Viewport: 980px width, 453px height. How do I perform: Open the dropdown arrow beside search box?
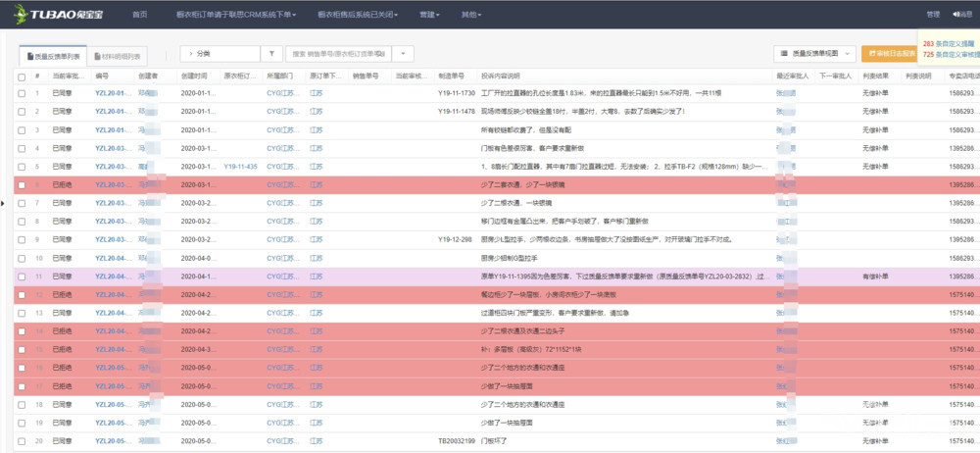(x=405, y=54)
